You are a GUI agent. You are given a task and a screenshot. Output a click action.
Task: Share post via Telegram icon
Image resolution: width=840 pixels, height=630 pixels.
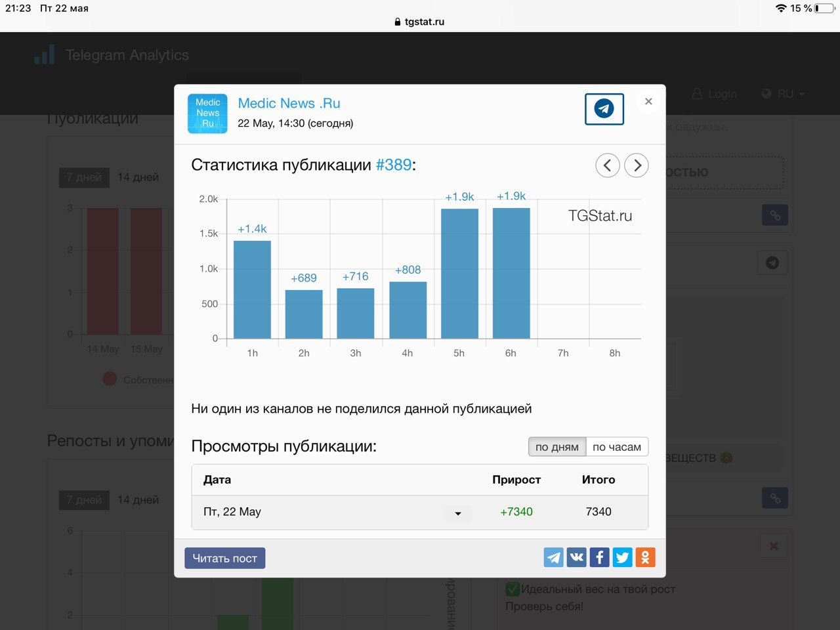554,557
